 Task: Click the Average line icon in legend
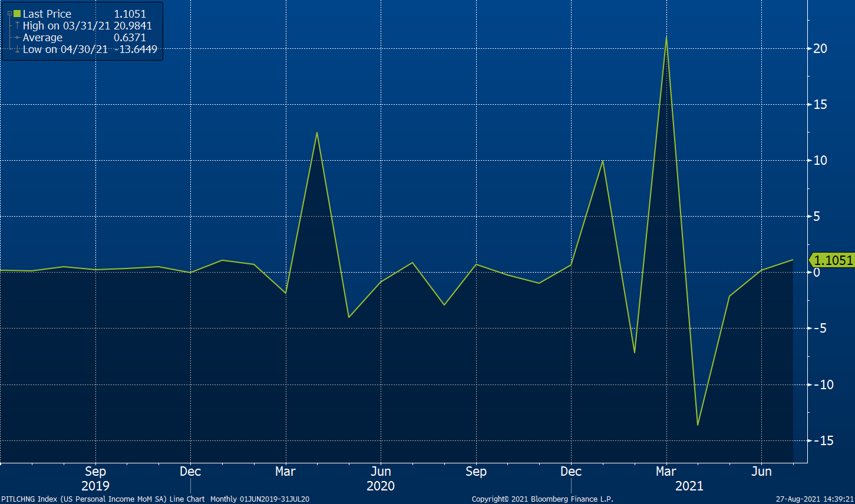pos(17,38)
